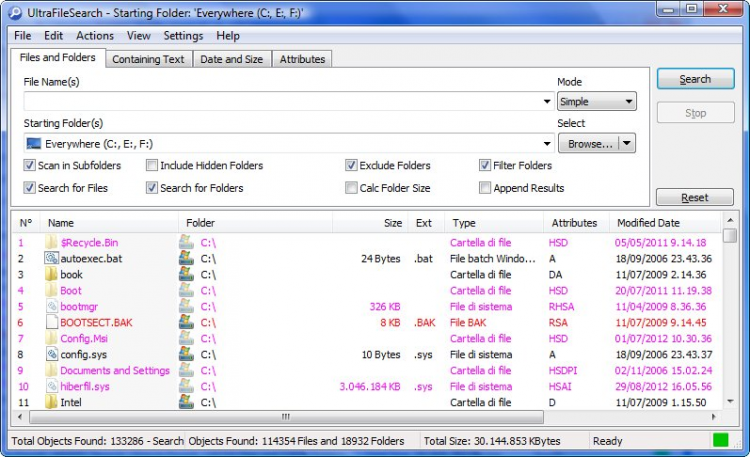Click the results list scroll down arrow
This screenshot has width=750, height=457.
pyautogui.click(x=730, y=402)
